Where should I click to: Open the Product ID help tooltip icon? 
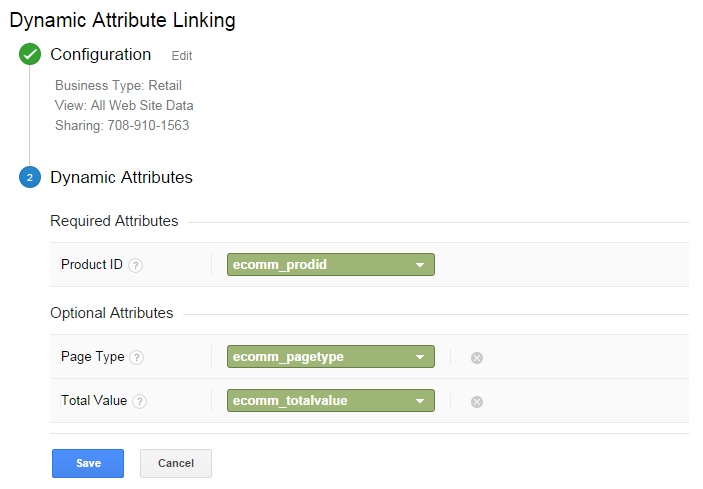136,265
